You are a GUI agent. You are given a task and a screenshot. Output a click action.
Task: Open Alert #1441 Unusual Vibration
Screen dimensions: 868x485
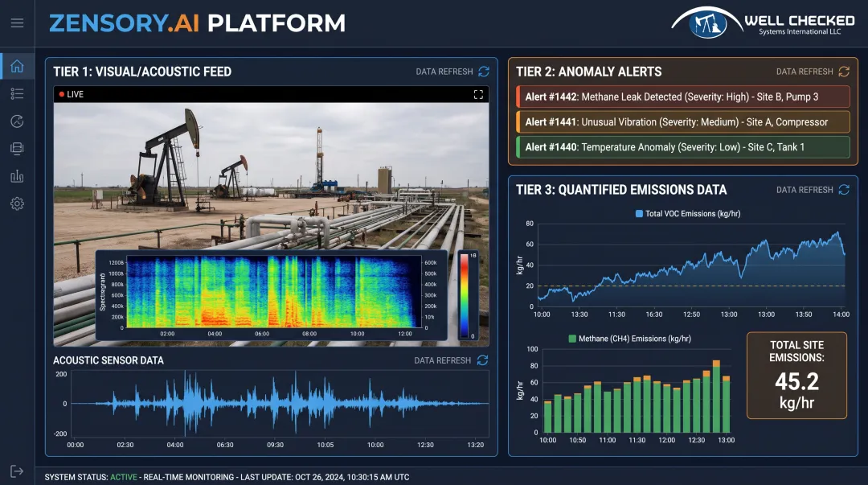pos(683,122)
